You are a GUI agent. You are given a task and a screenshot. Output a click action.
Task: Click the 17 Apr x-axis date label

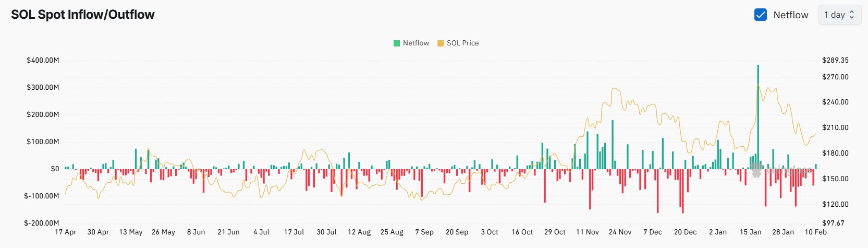coord(66,232)
